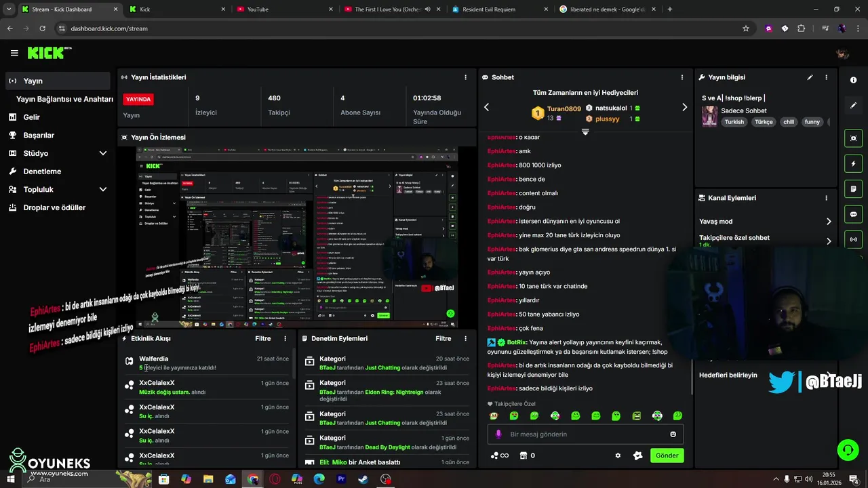The width and height of the screenshot is (868, 488).
Task: Open the Yayın İstatistikleri panel options menu
Action: (x=465, y=77)
